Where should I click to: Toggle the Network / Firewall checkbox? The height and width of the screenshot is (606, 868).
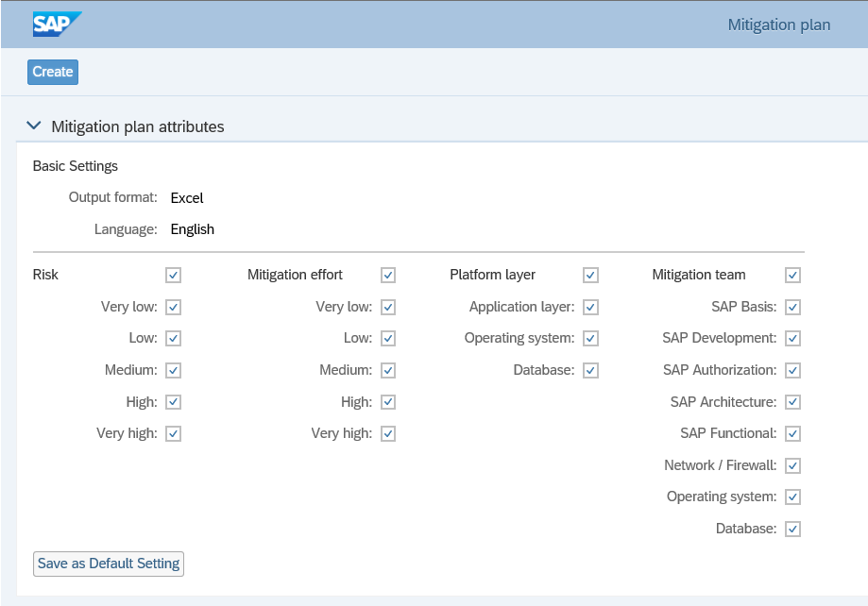792,465
